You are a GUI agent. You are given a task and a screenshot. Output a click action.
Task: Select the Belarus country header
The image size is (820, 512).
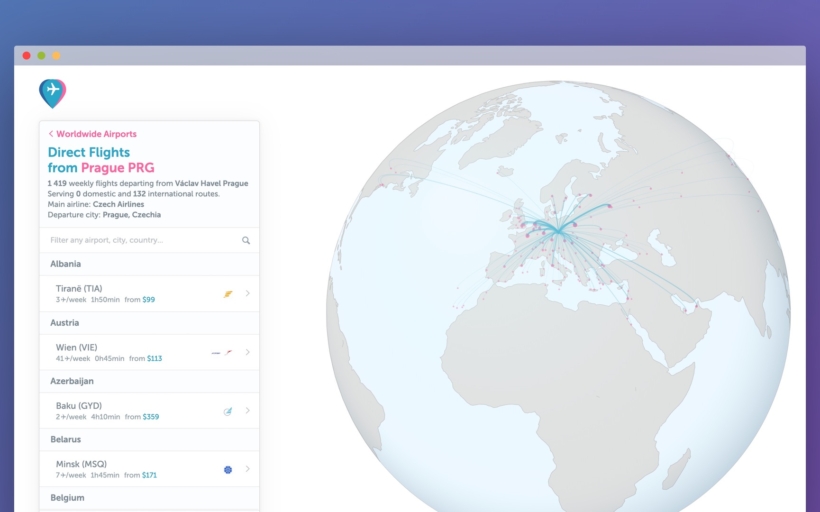149,439
